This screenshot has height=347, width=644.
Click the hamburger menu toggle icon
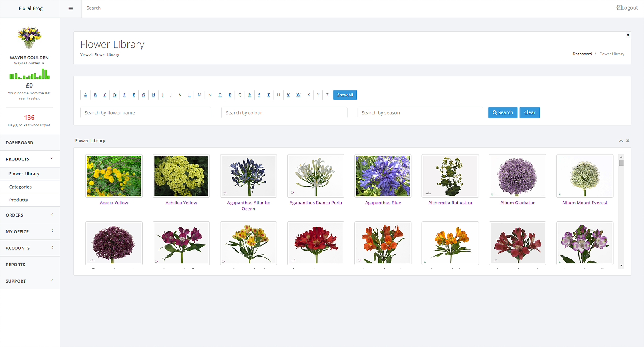click(71, 8)
